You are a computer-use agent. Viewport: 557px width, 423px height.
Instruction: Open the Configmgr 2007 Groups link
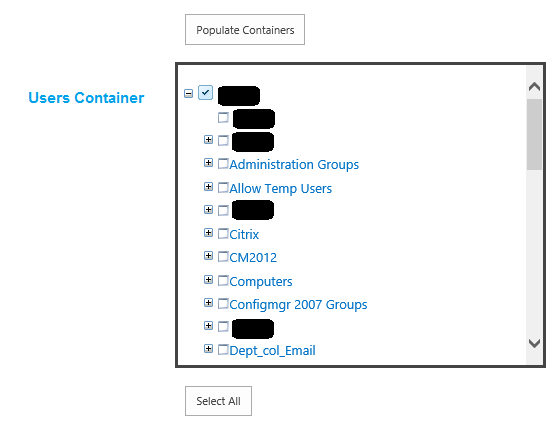coord(298,305)
